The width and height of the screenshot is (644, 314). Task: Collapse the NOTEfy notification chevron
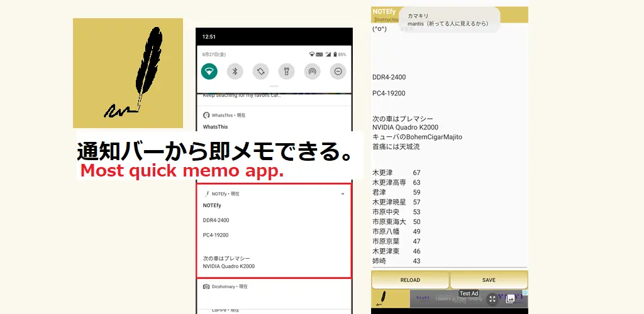pos(343,194)
